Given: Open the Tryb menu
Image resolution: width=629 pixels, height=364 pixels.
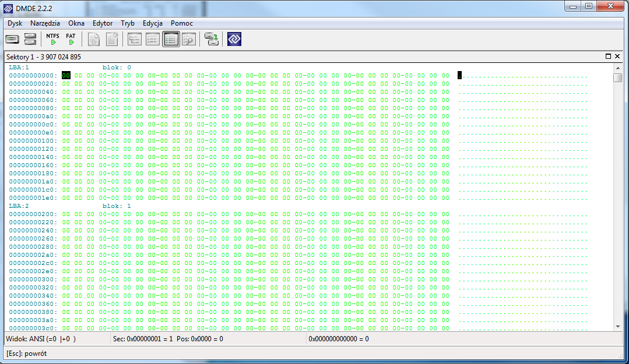Looking at the screenshot, I should point(128,23).
